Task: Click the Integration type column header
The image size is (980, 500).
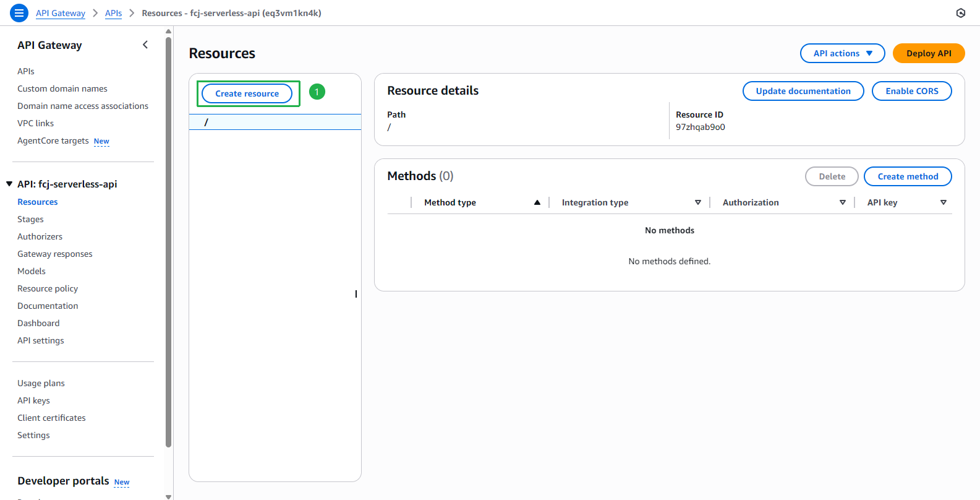Action: [595, 202]
